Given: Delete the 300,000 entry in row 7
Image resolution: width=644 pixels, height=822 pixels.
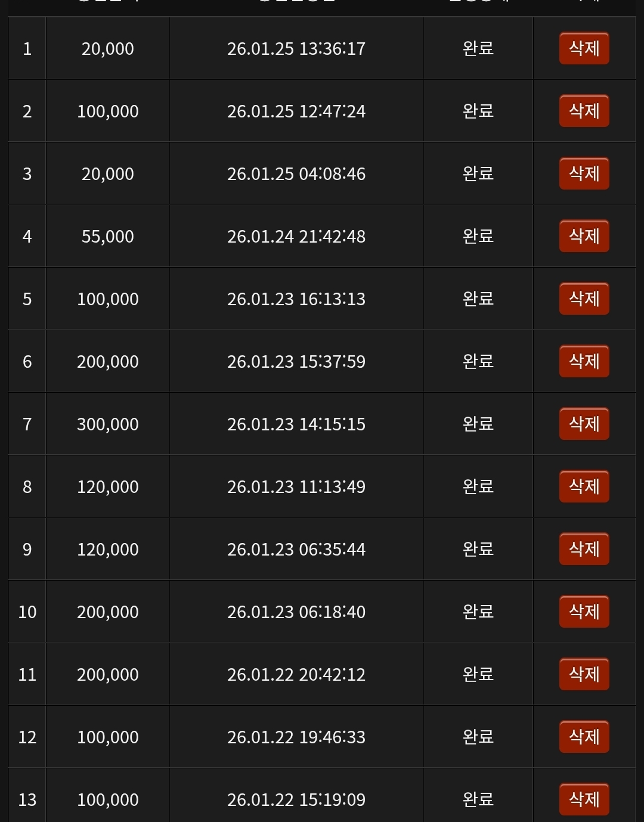Looking at the screenshot, I should (584, 424).
